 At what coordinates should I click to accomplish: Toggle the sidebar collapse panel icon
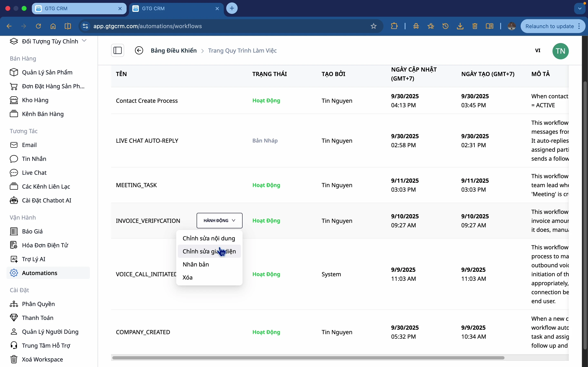(x=118, y=51)
